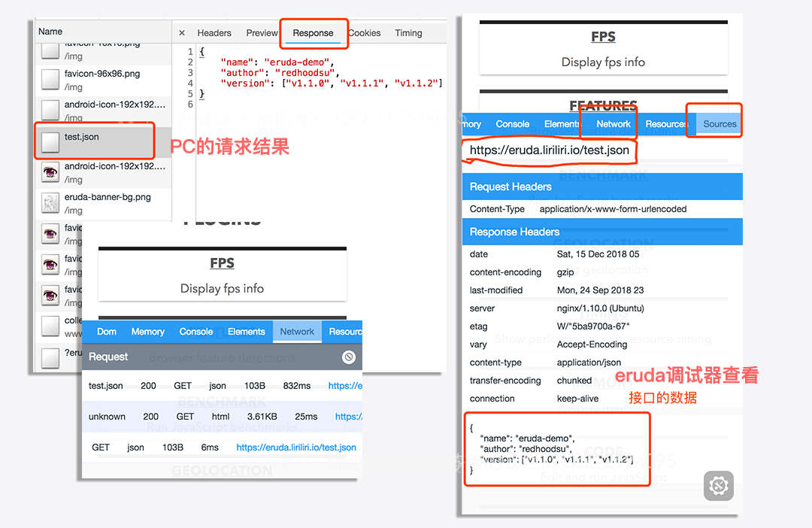This screenshot has height=528, width=812.
Task: Open the Memory tab in eruda panel
Action: 147,332
